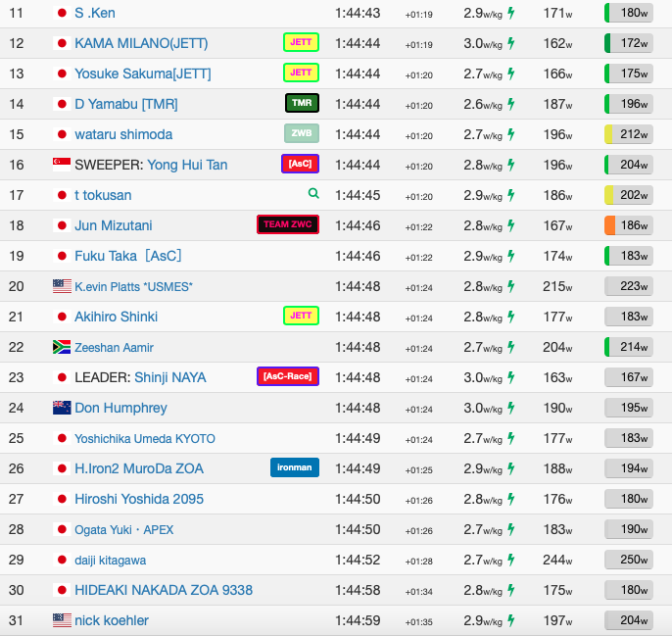672x636 pixels.
Task: Click New Zealand flag beside Don Humphrey
Action: [62, 408]
